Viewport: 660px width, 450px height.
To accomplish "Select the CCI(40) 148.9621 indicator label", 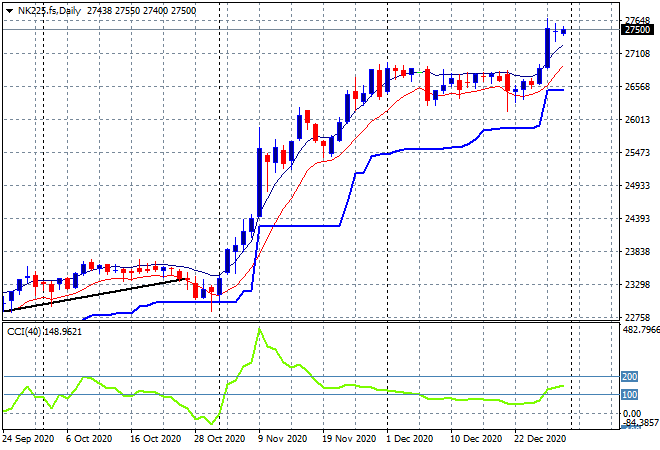I will 45,332.
